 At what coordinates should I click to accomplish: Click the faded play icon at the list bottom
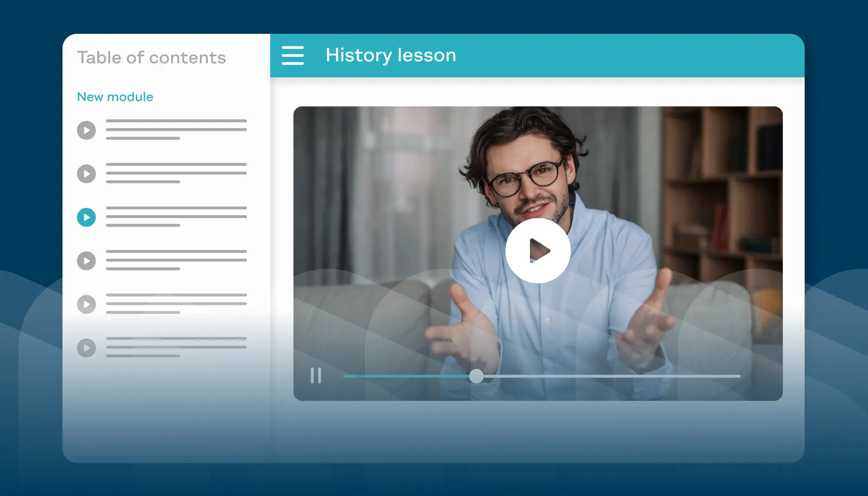[86, 347]
